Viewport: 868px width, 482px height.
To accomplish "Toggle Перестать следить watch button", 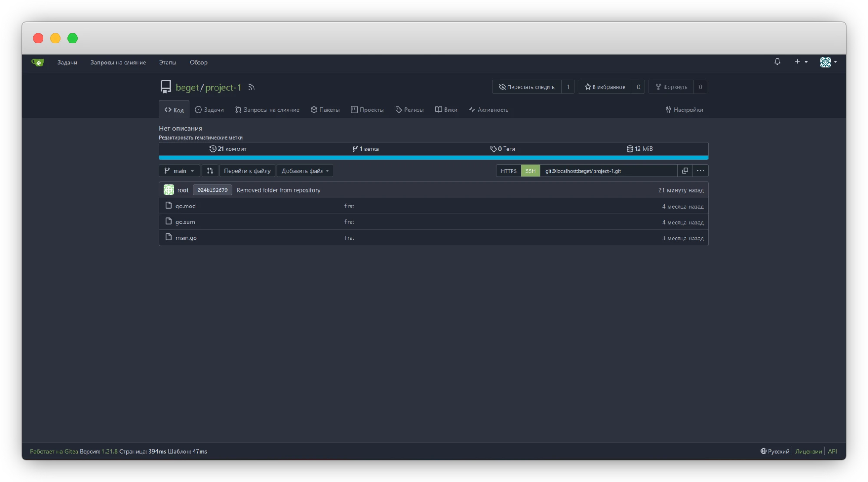I will pos(527,87).
